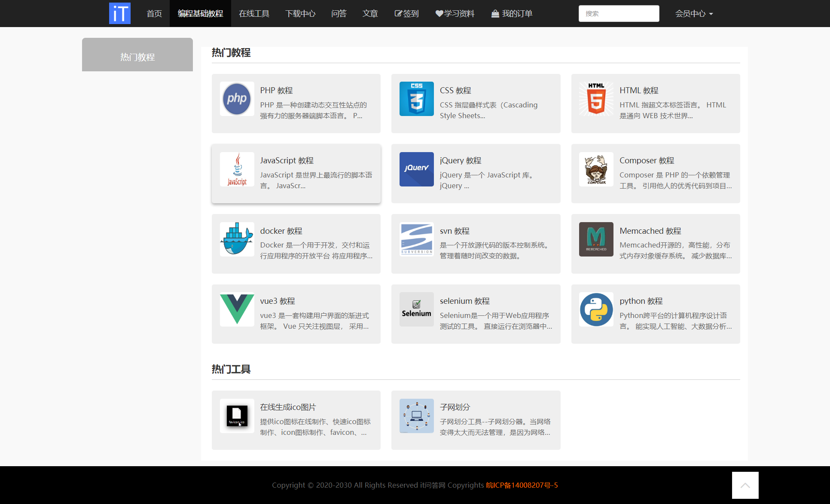830x504 pixels.
Task: Click the CSS description mentioning Cascading Style Sheets
Action: pyautogui.click(x=489, y=110)
